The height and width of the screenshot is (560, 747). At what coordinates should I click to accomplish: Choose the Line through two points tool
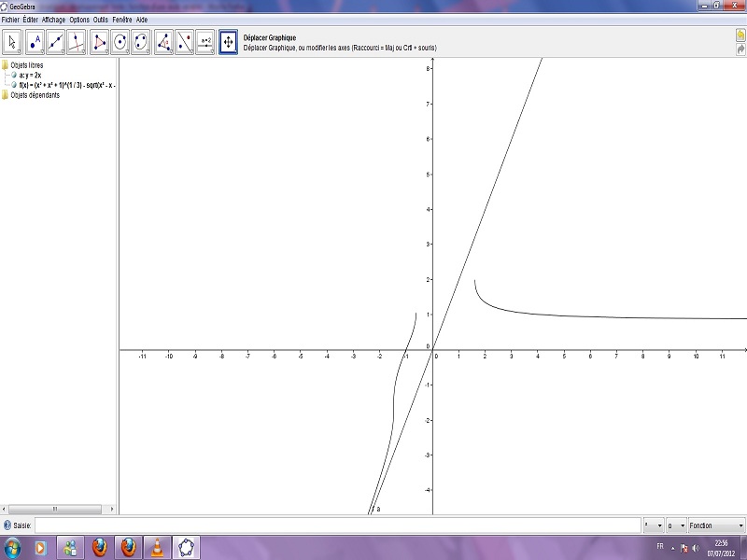point(56,41)
